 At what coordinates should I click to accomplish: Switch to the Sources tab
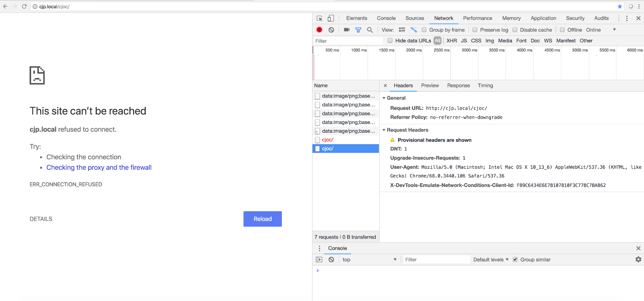pyautogui.click(x=415, y=18)
